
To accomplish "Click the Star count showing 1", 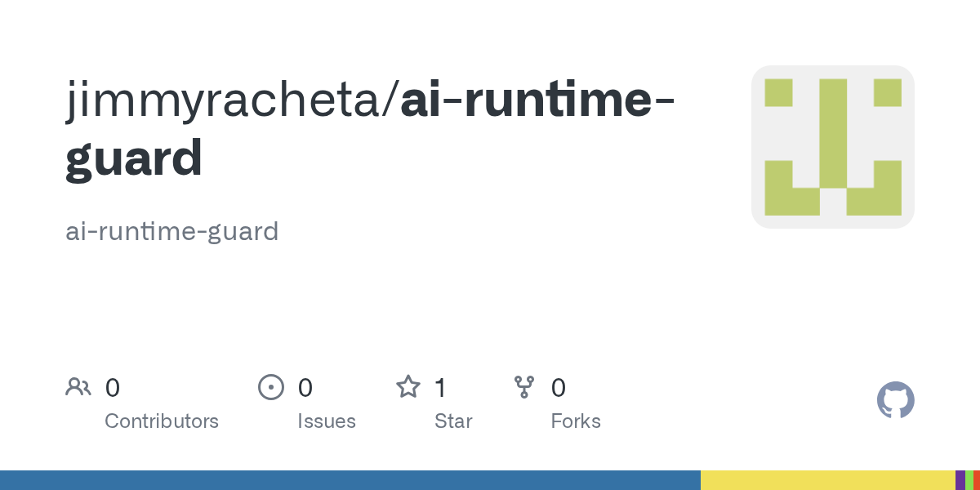I will coord(440,387).
